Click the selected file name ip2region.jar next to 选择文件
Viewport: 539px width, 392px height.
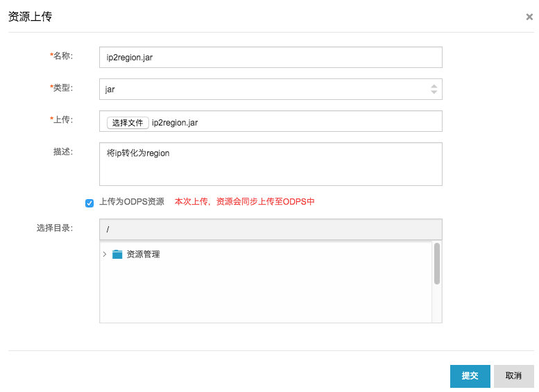tap(175, 123)
